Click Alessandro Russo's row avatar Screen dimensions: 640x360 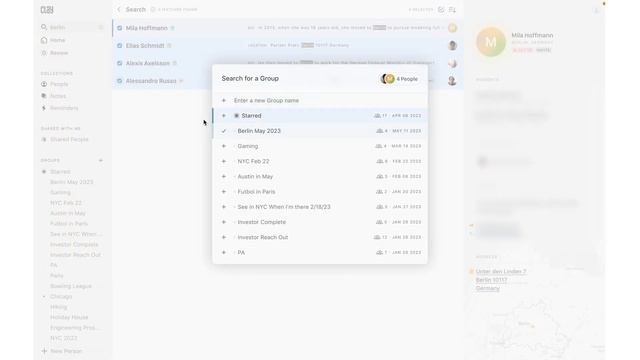click(452, 80)
